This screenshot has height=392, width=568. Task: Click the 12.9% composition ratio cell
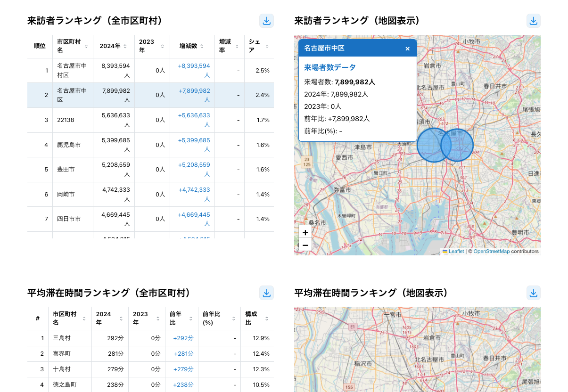pos(257,338)
